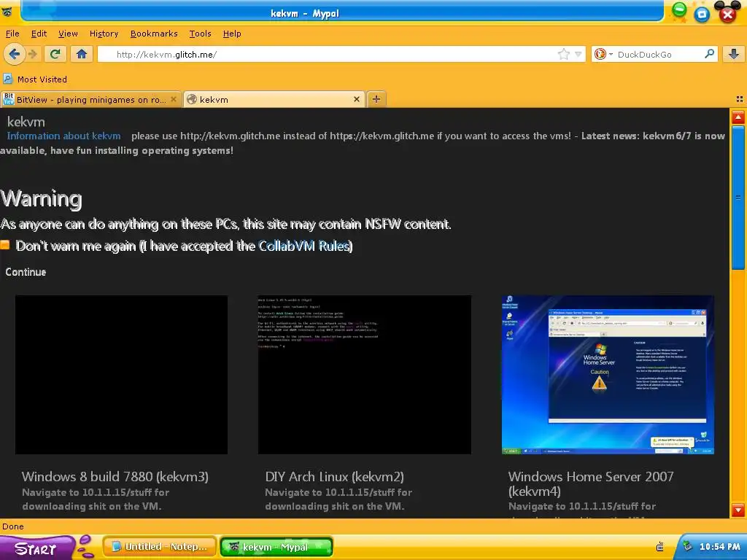Image resolution: width=747 pixels, height=560 pixels.
Task: Check the Don't warn me again box
Action: pos(5,245)
